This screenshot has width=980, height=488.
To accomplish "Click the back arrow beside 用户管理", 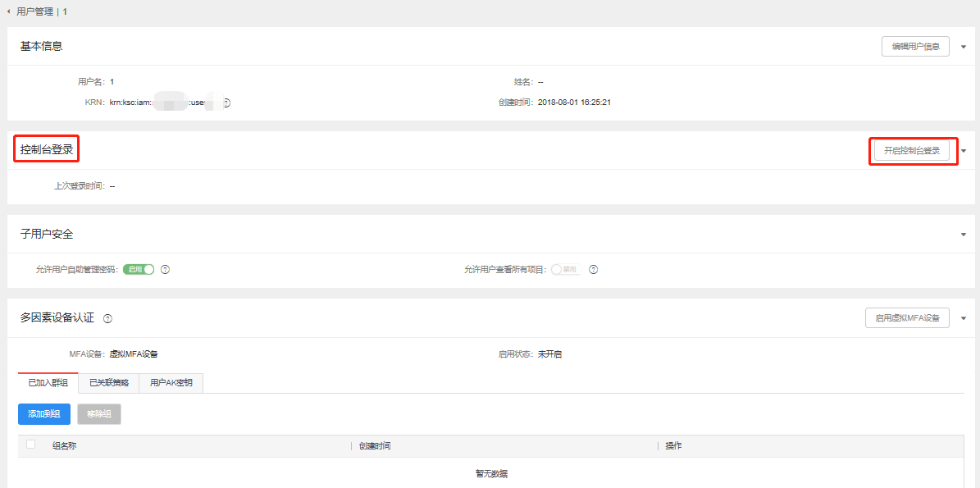I will point(8,12).
